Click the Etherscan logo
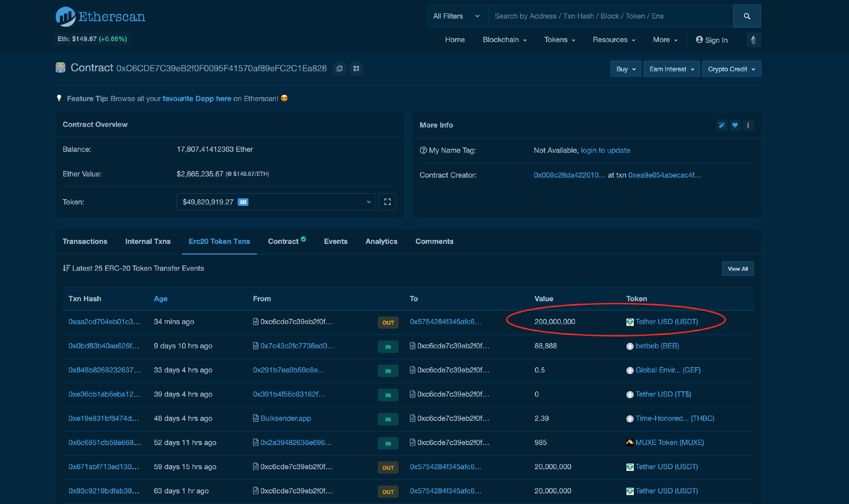The height and width of the screenshot is (504, 849). (x=100, y=16)
